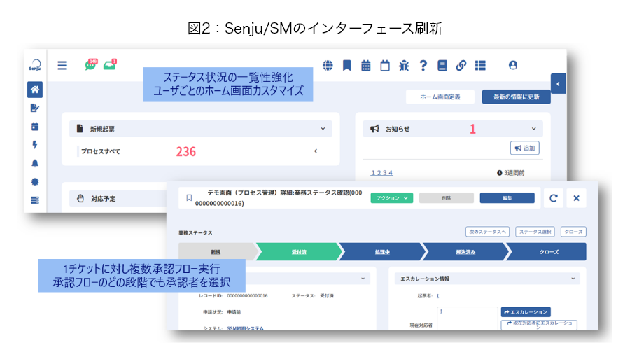Open the bell notifications sidebar icon
630x364 pixels.
[x=35, y=163]
